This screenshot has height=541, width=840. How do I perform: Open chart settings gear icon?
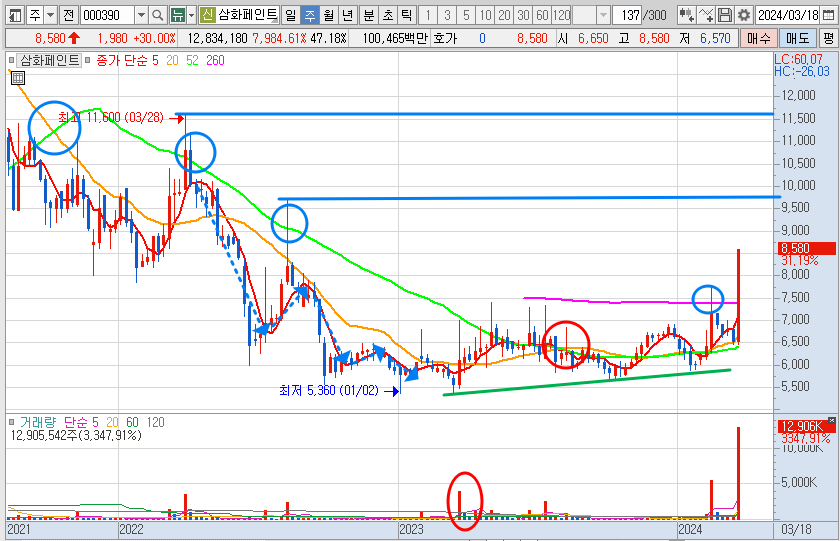744,15
